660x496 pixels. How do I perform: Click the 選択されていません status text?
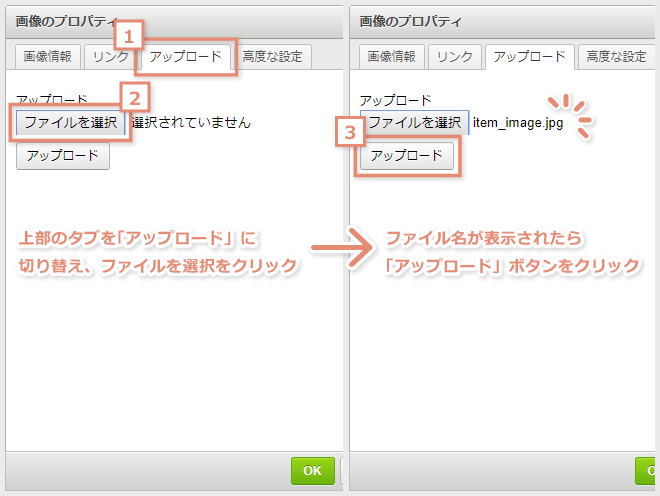pos(191,123)
